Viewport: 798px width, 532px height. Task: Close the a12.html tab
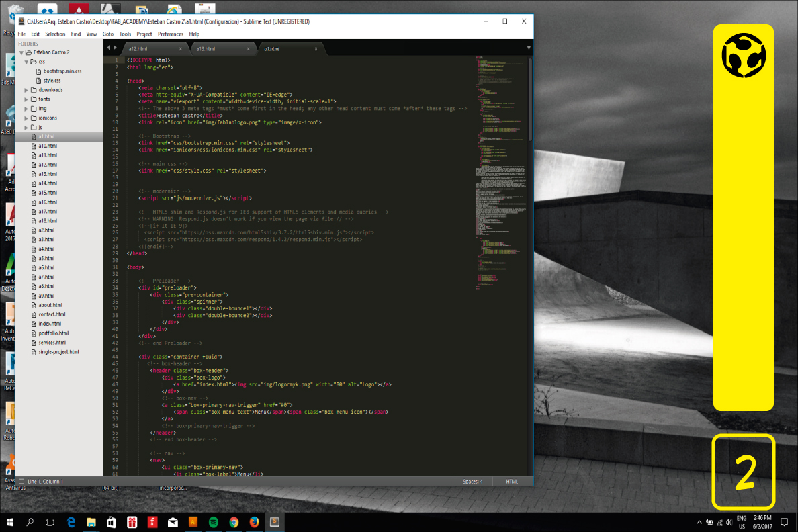click(x=180, y=49)
